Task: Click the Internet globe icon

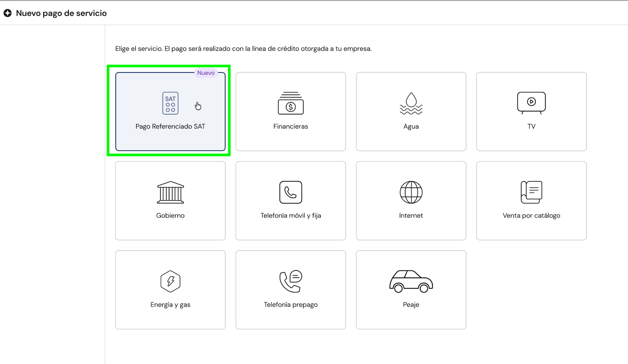Action: coord(411,192)
